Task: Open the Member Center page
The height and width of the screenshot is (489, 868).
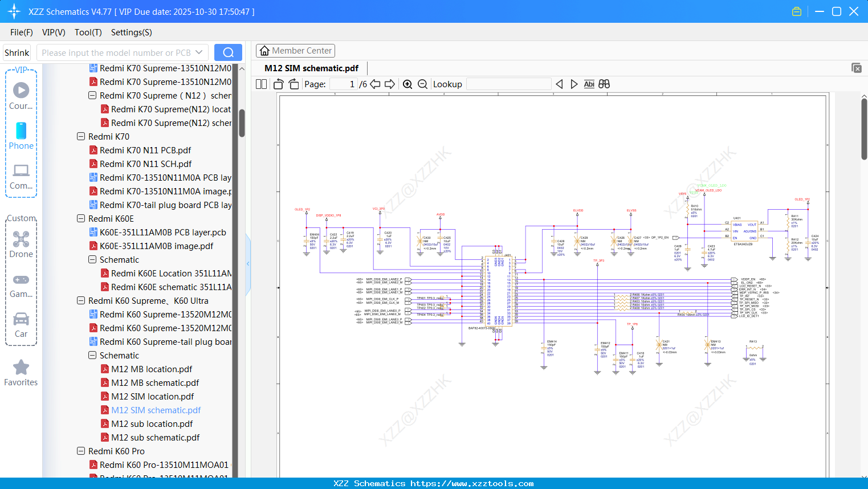Action: pos(295,50)
